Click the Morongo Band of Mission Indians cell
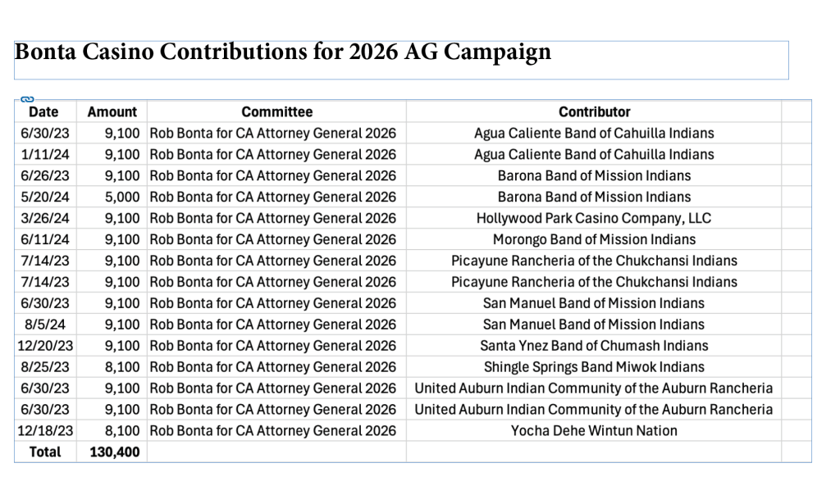The width and height of the screenshot is (840, 504). click(x=594, y=240)
